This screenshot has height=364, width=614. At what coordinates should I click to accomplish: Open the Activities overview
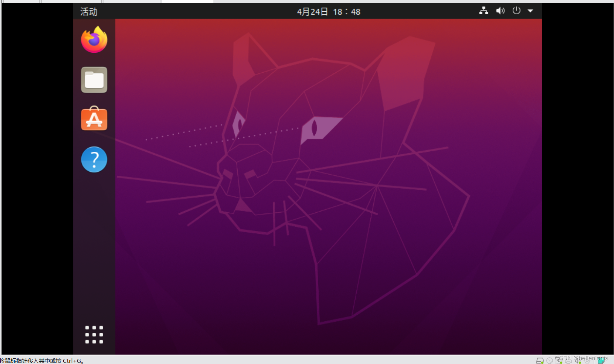coord(88,12)
